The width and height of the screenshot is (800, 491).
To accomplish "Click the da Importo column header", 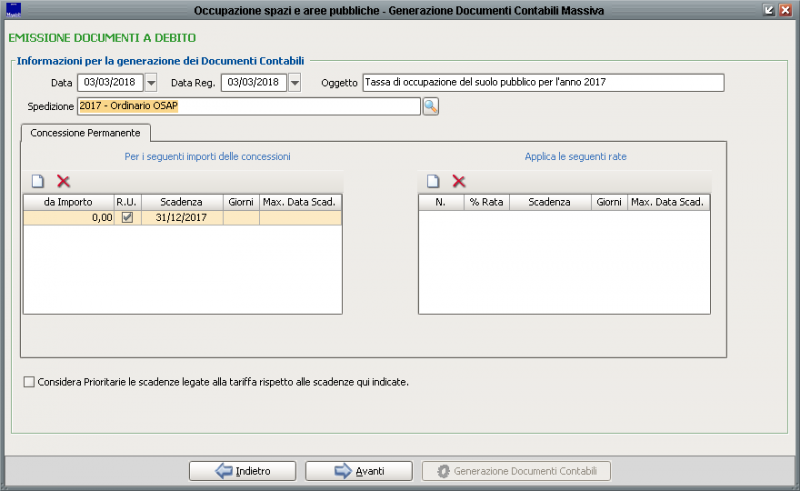I will pyautogui.click(x=68, y=202).
